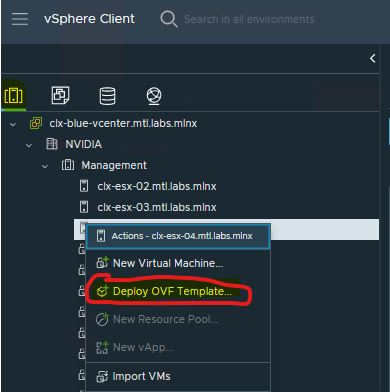This screenshot has height=392, width=390.
Task: Switch to VMs and Templates view
Action: click(60, 95)
